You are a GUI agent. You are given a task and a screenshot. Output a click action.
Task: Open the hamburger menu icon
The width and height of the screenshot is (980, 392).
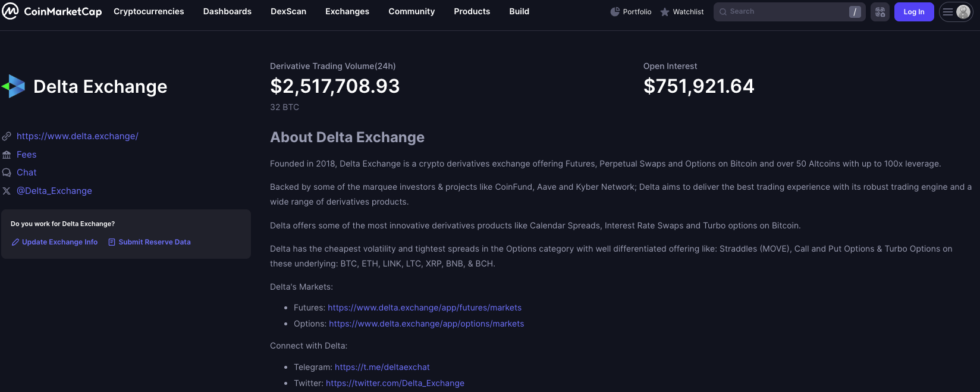pyautogui.click(x=948, y=12)
